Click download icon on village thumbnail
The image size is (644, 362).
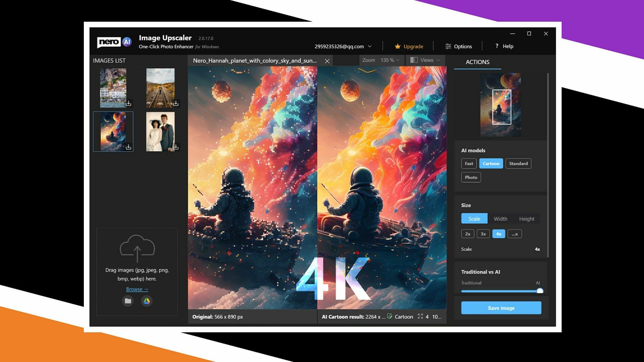tap(128, 103)
